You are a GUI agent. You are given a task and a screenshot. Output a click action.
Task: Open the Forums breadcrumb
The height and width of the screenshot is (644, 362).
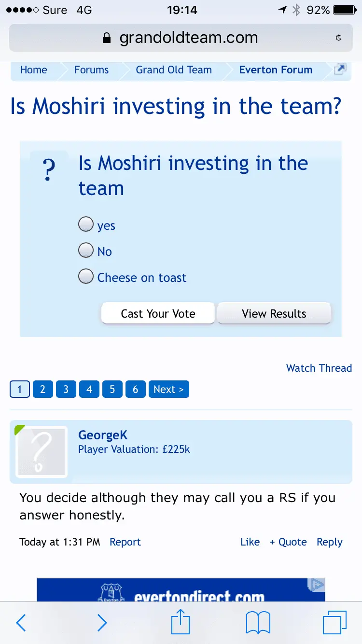[91, 70]
